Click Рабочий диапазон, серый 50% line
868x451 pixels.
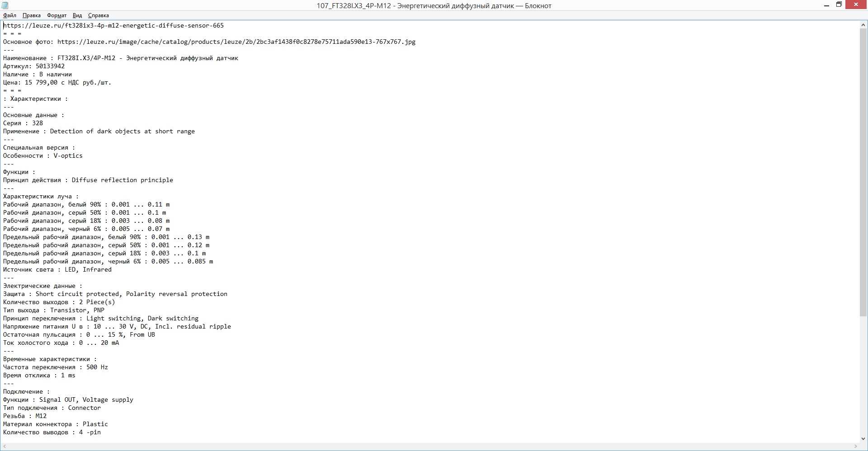point(85,212)
